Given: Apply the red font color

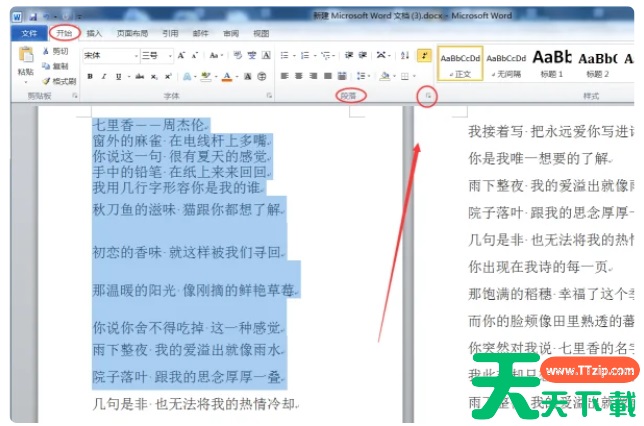Looking at the screenshot, I should 227,76.
